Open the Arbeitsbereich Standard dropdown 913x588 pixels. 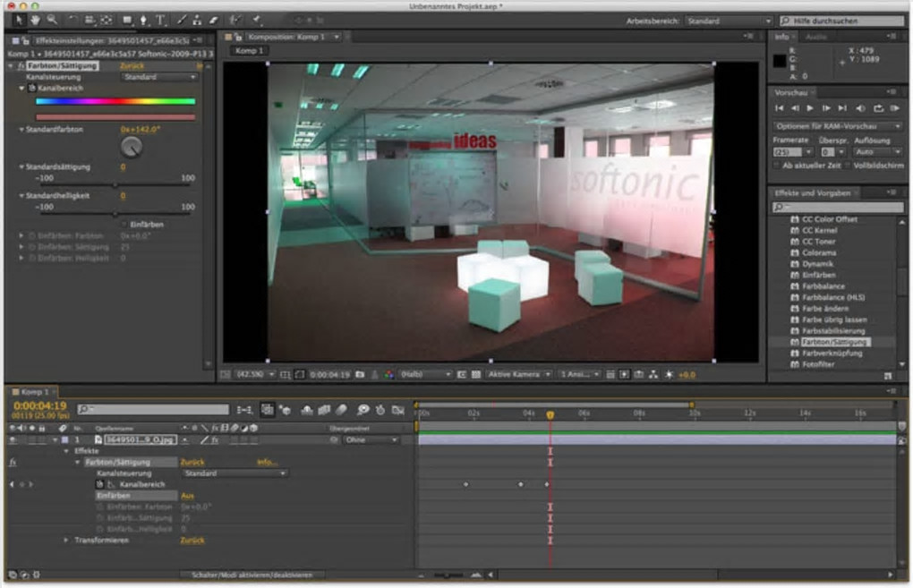[x=727, y=21]
